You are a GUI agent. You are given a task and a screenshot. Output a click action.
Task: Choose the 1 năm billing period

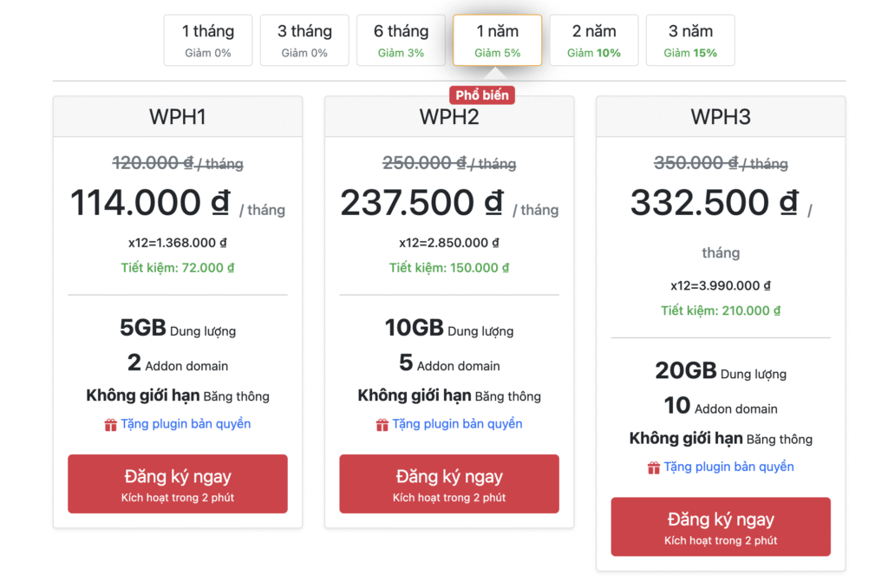497,41
